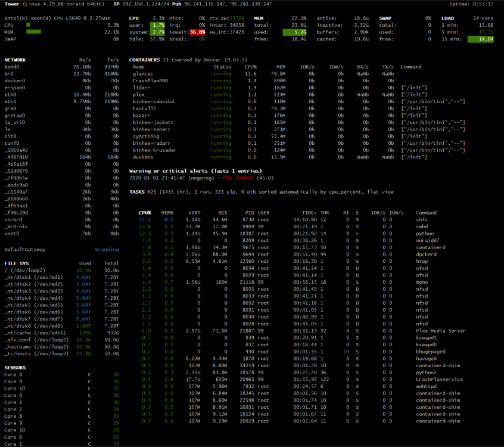
Task: Click the htop process command
Action: [x=422, y=262]
